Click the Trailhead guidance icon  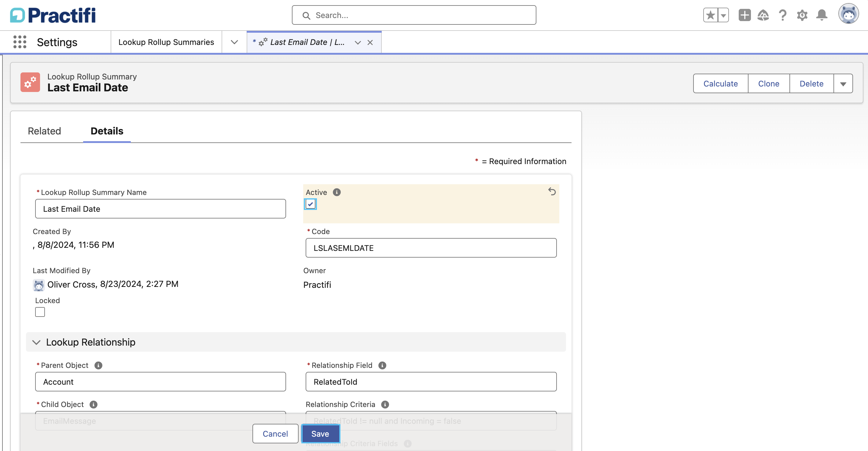click(763, 15)
